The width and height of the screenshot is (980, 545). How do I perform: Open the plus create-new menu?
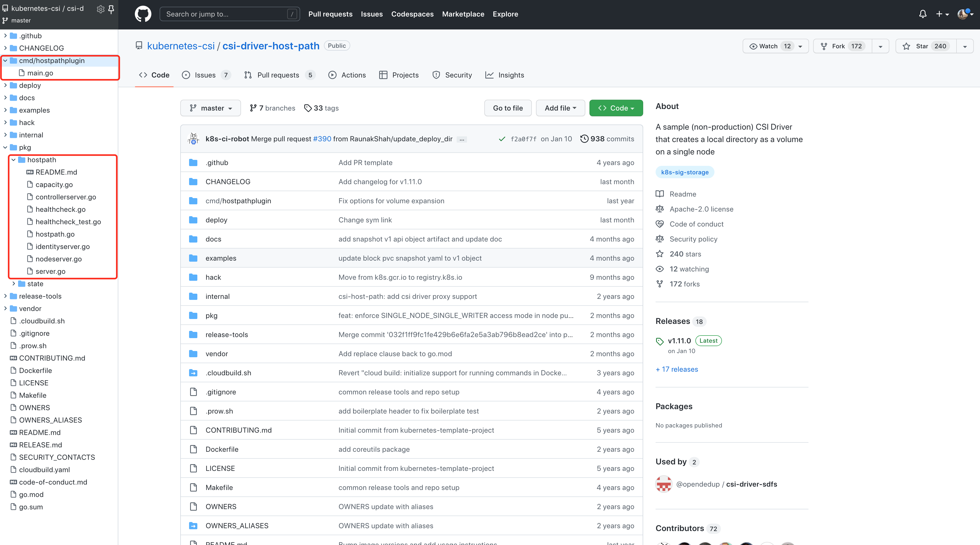[942, 14]
